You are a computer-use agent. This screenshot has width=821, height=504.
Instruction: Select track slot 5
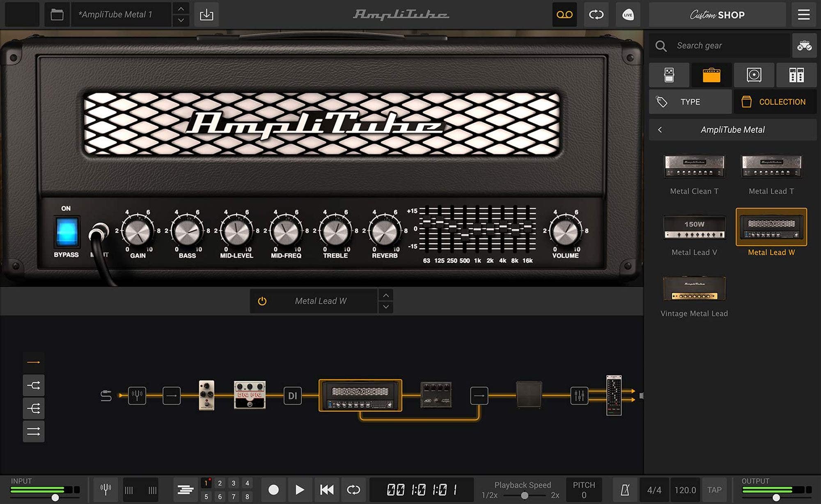[x=206, y=497]
